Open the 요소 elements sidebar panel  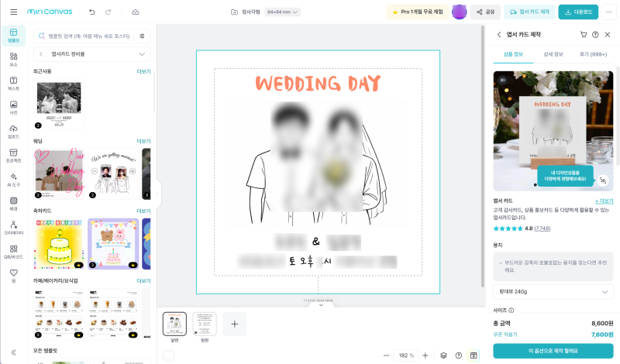[x=13, y=60]
